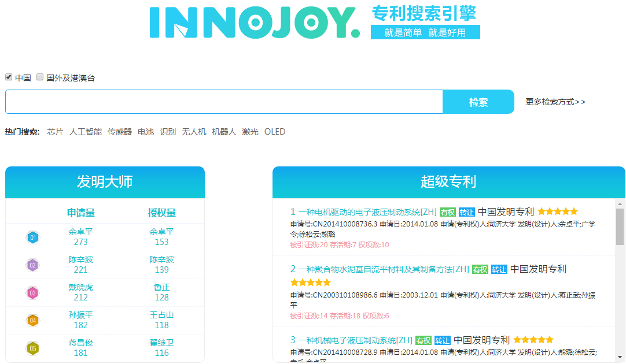626x364 pixels.
Task: Open 蒋昌俊 with 181 applications
Action: pyautogui.click(x=80, y=348)
